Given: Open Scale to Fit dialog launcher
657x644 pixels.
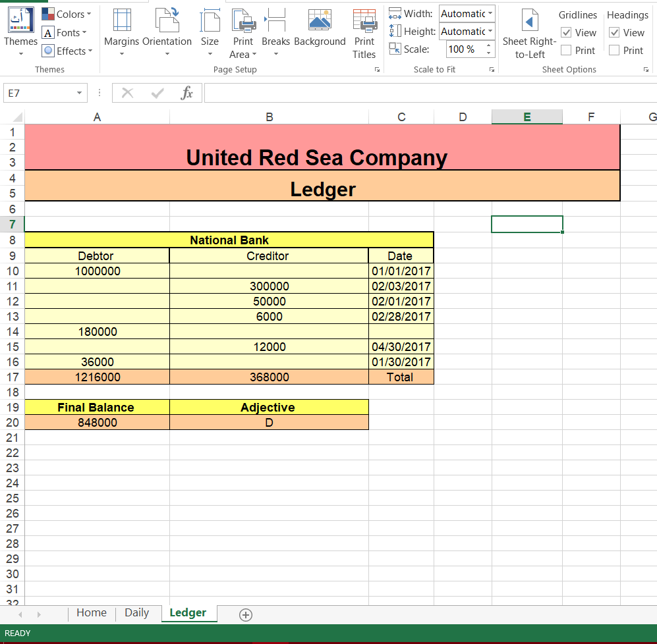Looking at the screenshot, I should click(x=492, y=70).
